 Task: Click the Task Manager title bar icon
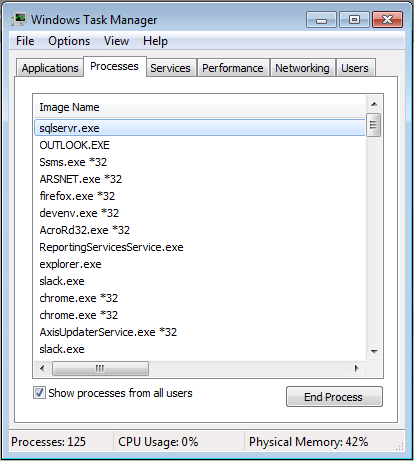[19, 20]
